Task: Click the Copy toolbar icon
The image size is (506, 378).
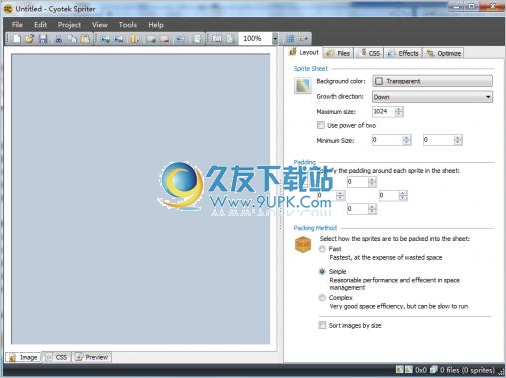Action: (x=72, y=39)
